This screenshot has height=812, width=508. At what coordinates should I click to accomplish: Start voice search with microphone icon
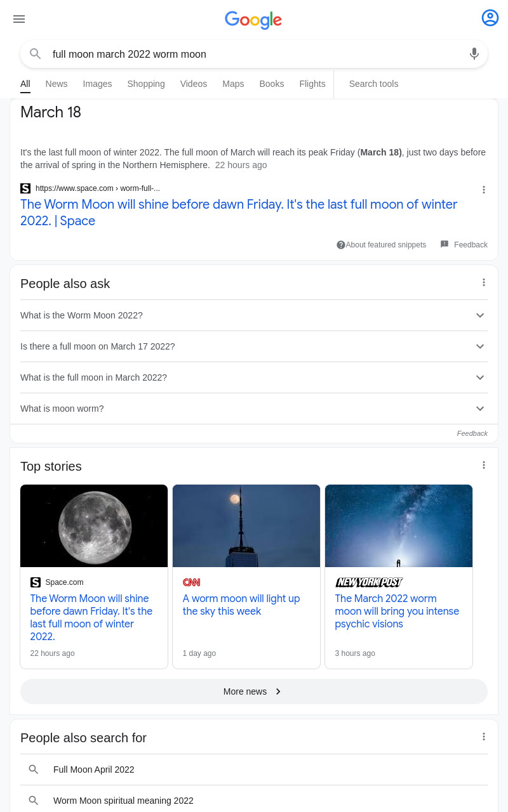(474, 54)
